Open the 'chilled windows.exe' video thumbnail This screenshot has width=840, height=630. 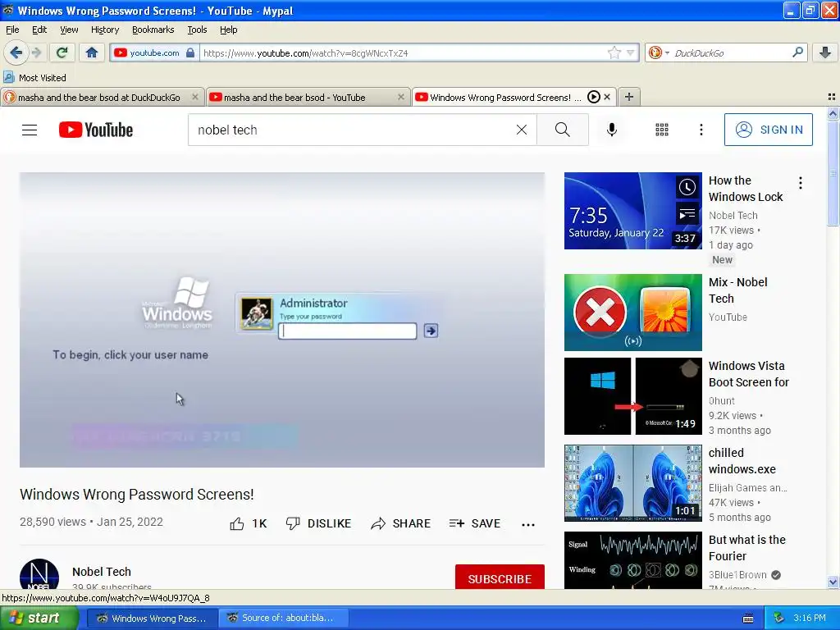(632, 483)
